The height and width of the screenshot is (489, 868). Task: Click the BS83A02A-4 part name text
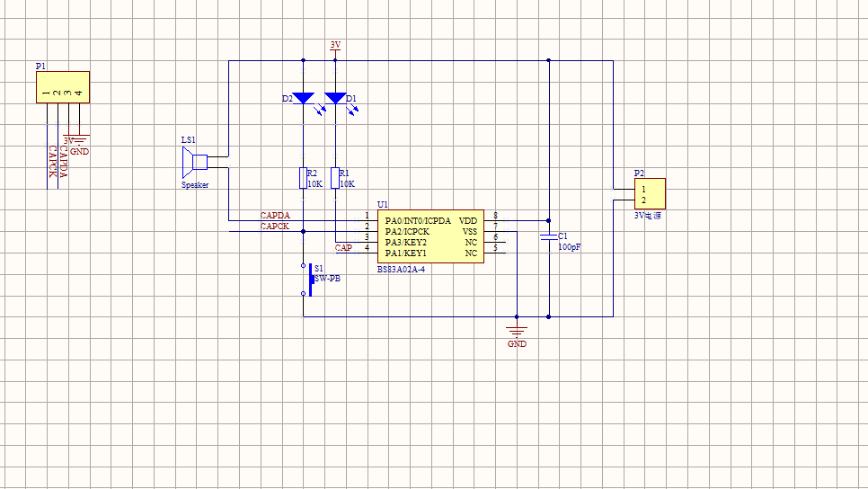point(402,269)
